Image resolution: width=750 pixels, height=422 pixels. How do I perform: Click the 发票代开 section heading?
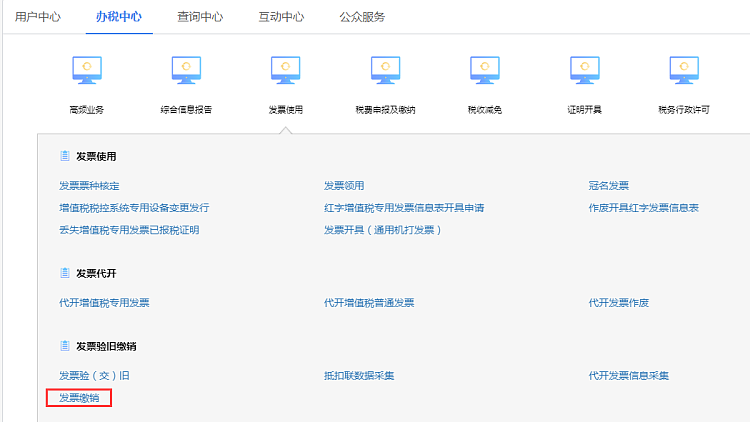point(96,274)
